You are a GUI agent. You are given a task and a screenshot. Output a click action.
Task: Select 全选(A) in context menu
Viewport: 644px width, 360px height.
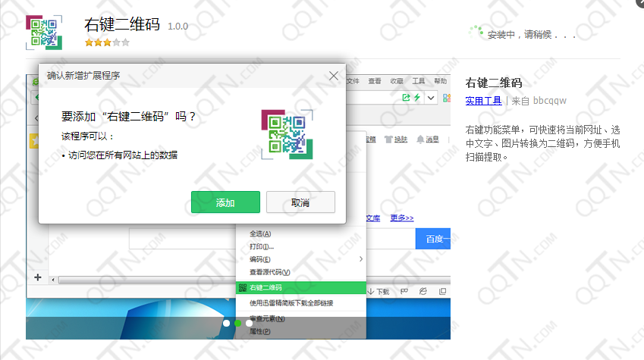click(260, 234)
